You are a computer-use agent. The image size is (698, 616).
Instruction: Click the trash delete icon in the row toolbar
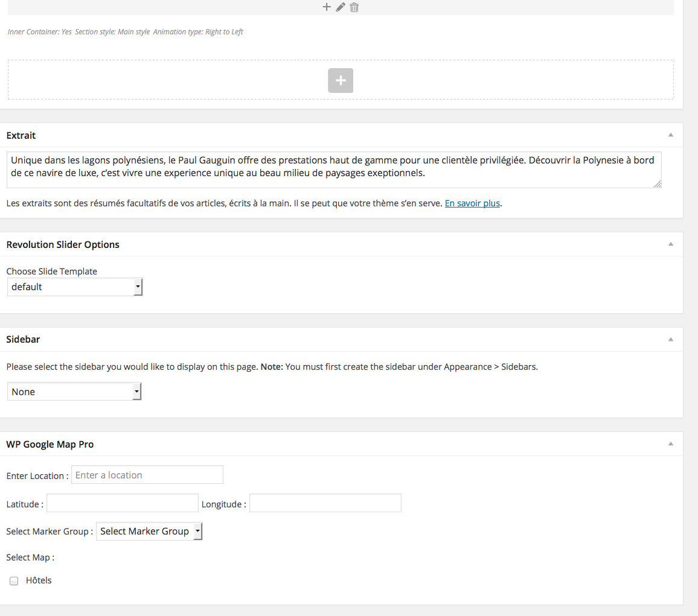(354, 7)
